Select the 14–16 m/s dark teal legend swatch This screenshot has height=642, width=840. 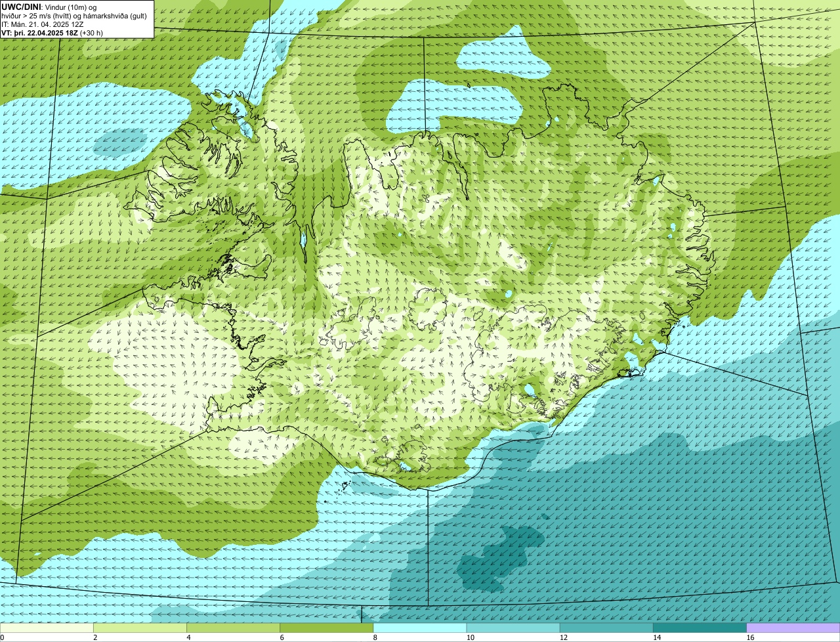700,628
